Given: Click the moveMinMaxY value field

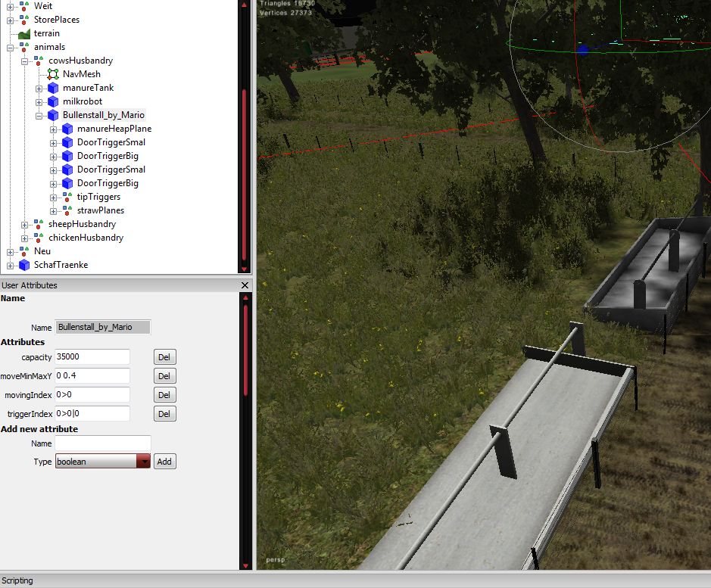Looking at the screenshot, I should click(92, 376).
